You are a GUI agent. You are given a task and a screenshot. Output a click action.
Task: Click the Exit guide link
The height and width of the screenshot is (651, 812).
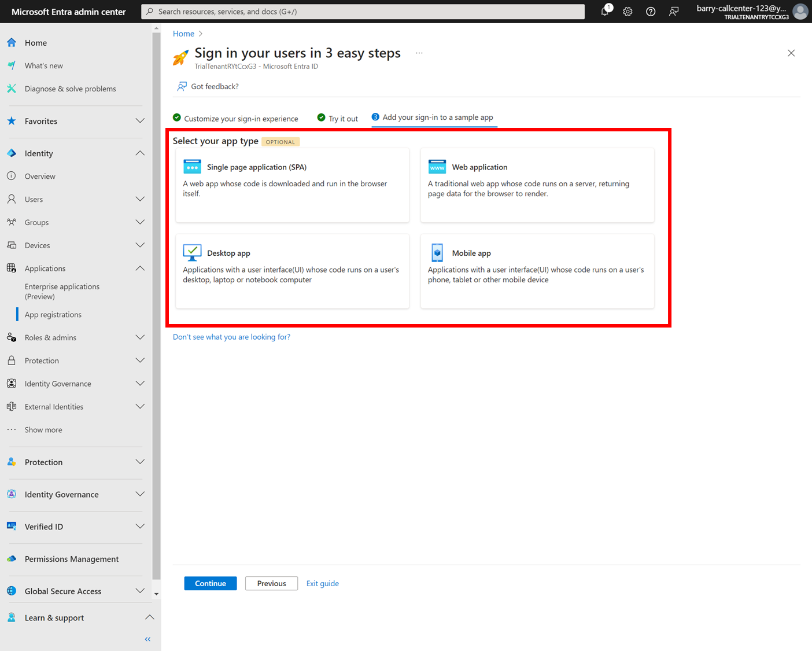[323, 583]
